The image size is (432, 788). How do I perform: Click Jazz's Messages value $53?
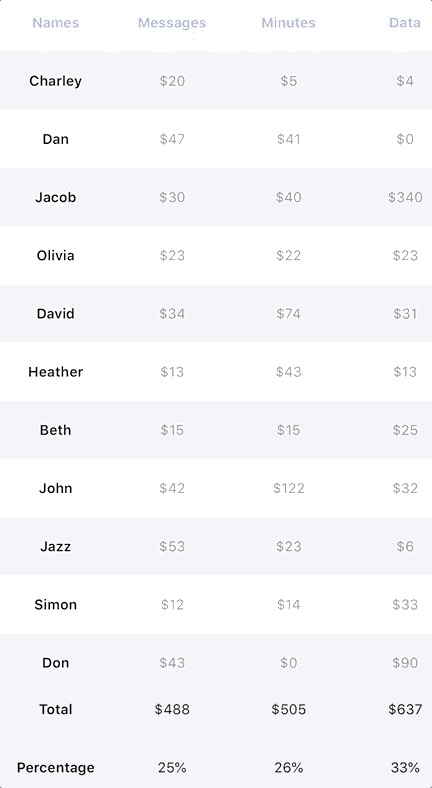(x=172, y=547)
